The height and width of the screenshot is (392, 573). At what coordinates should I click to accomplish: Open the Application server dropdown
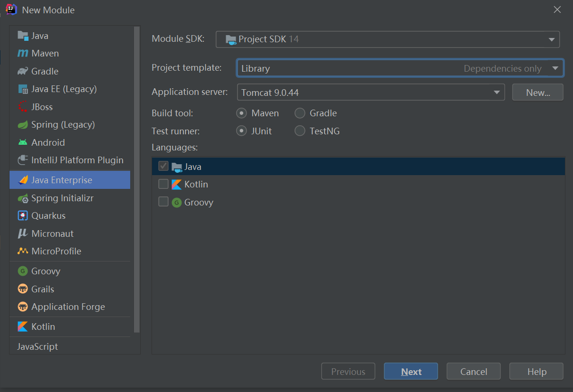(497, 92)
